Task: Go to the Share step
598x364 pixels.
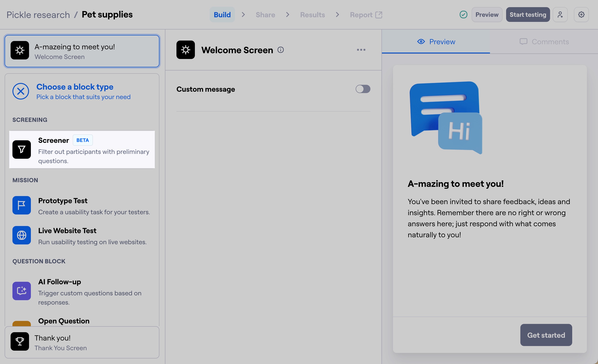Action: pyautogui.click(x=265, y=15)
